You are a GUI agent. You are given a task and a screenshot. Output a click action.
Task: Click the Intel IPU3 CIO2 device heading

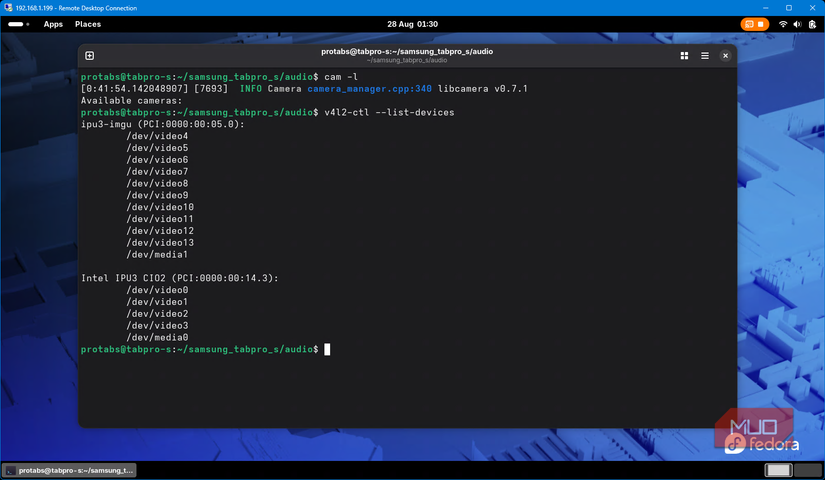[179, 278]
